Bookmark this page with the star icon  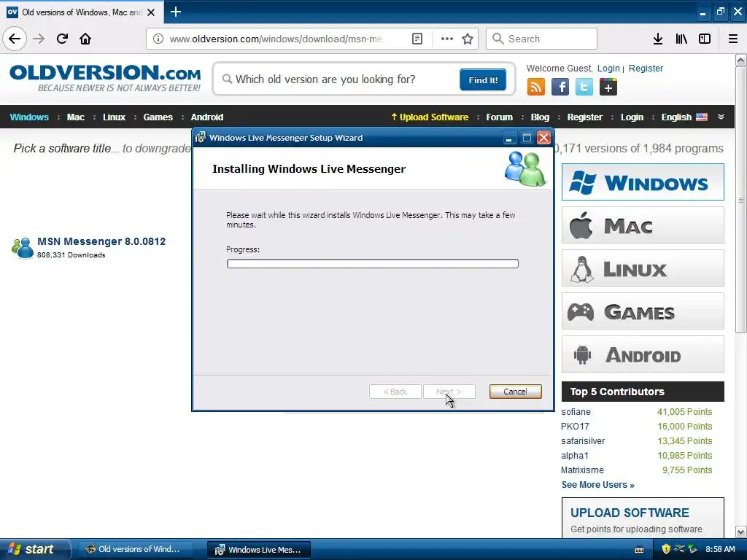[468, 39]
